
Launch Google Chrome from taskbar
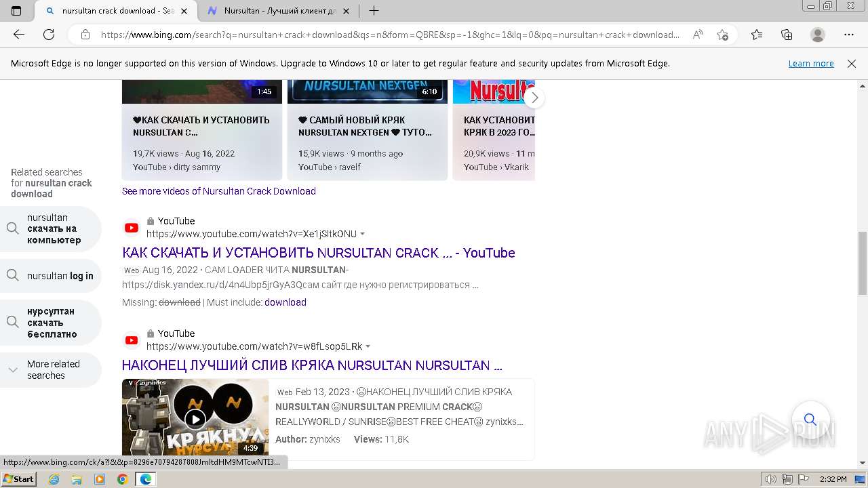tap(123, 479)
